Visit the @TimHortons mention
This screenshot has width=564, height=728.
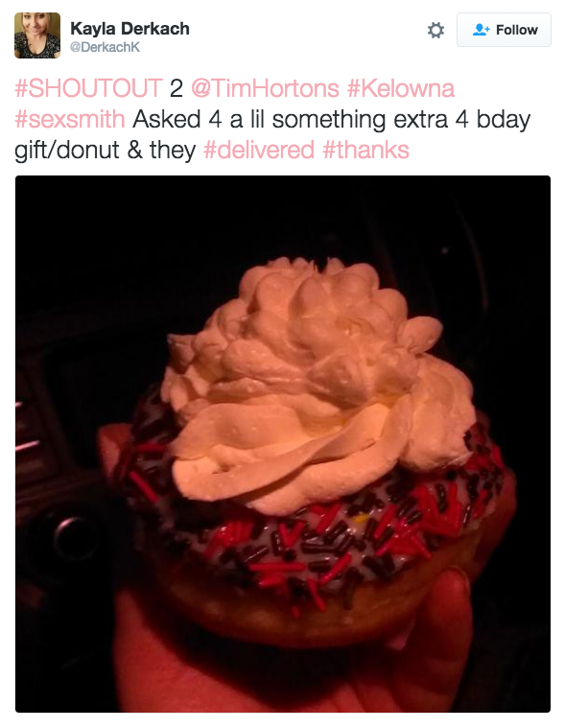[265, 88]
